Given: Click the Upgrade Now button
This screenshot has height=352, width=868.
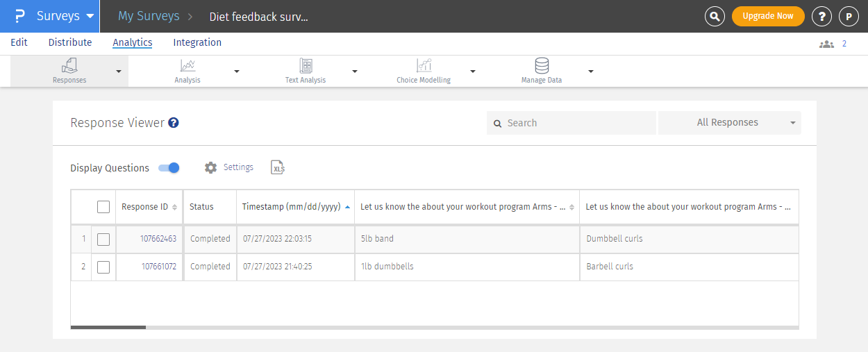Looking at the screenshot, I should [767, 16].
